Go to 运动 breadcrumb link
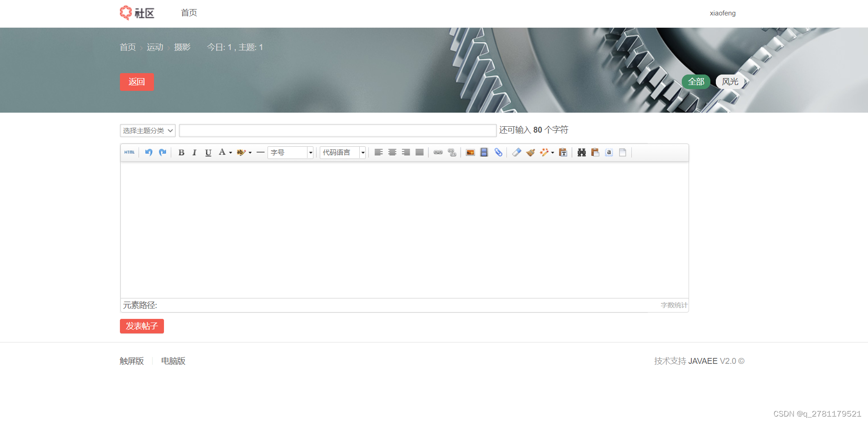The width and height of the screenshot is (868, 422). [x=155, y=47]
